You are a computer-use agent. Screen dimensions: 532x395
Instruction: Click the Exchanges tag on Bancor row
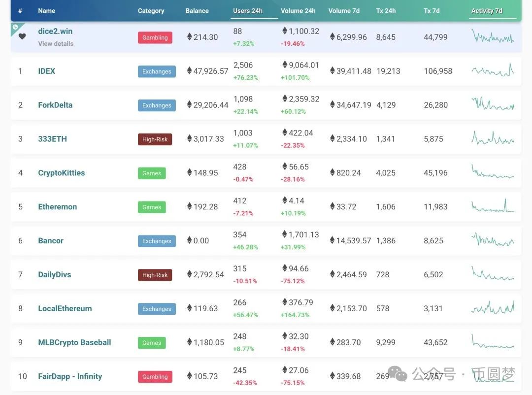point(157,241)
